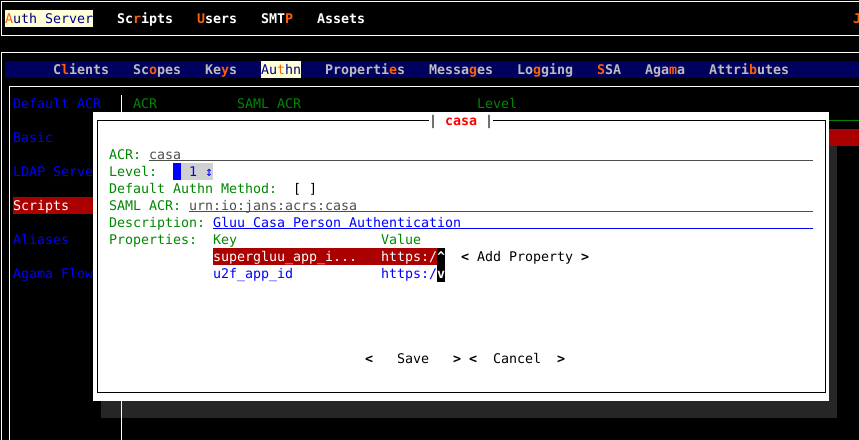Save the casa ACR settings
Viewport: 859px width, 440px height.
(412, 358)
